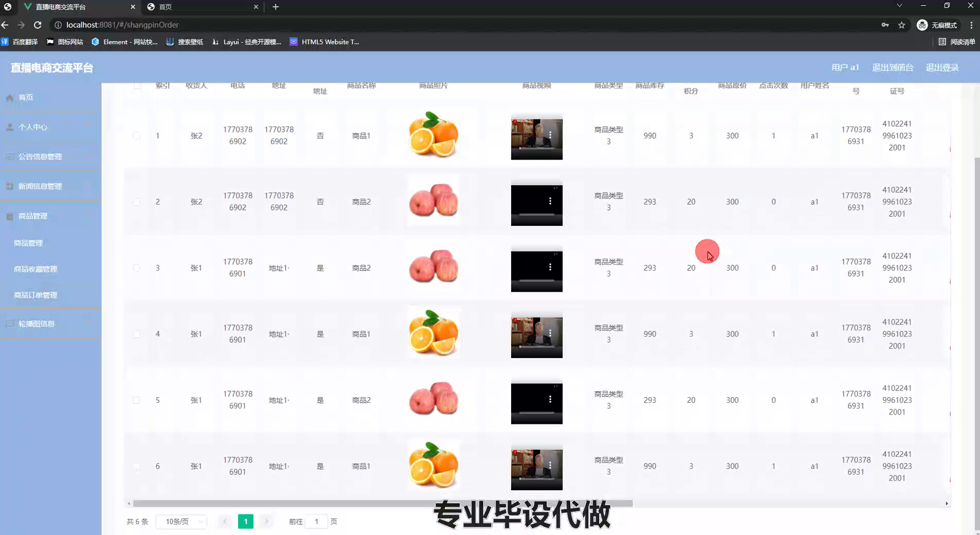Click the 用户 a1 header label
The width and height of the screenshot is (980, 535).
tap(845, 67)
